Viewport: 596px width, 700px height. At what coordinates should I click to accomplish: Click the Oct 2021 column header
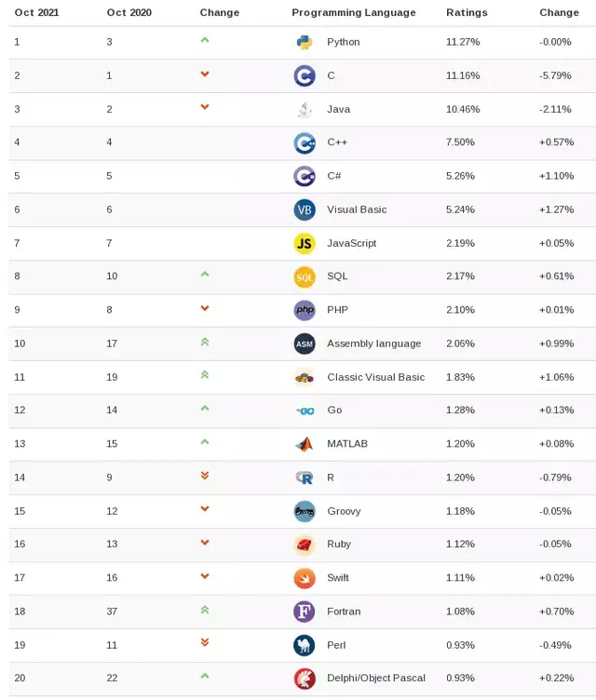click(x=36, y=12)
